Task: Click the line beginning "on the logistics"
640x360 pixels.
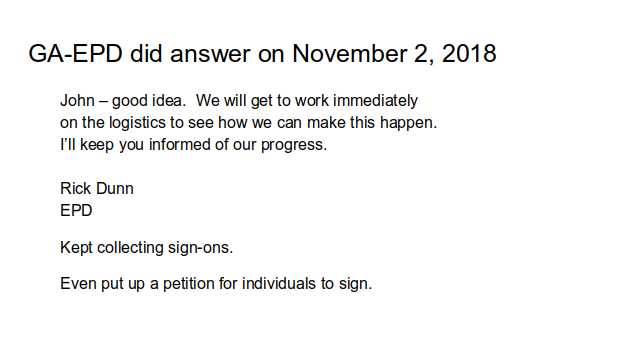Action: pyautogui.click(x=249, y=123)
